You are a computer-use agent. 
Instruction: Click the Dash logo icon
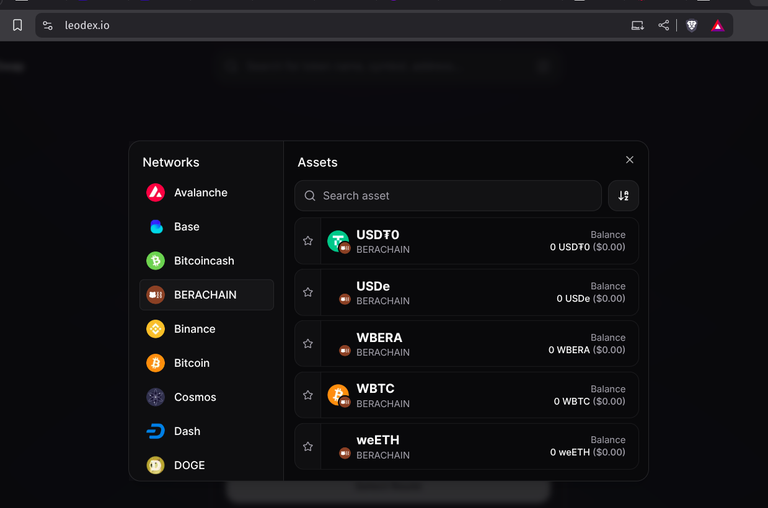tap(156, 431)
